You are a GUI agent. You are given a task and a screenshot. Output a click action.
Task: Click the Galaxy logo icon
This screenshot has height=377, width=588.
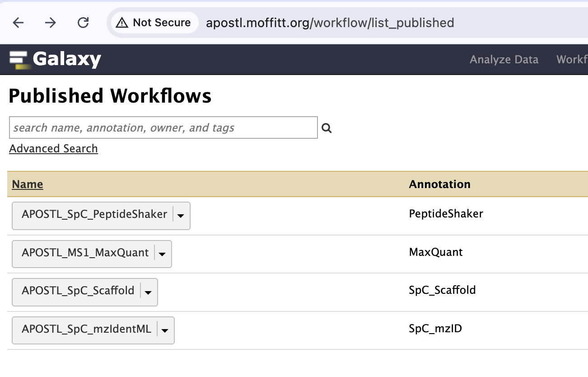[19, 60]
